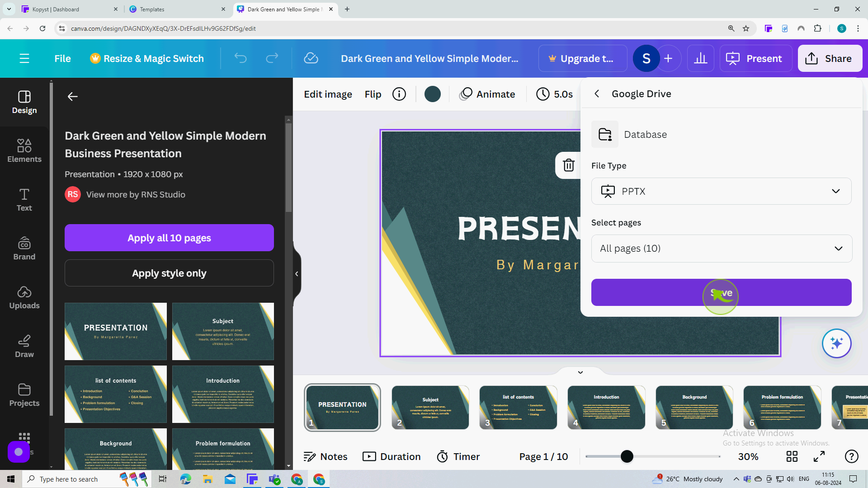Image resolution: width=868 pixels, height=488 pixels.
Task: Expand the Resize and Magic Switch menu
Action: (x=147, y=58)
